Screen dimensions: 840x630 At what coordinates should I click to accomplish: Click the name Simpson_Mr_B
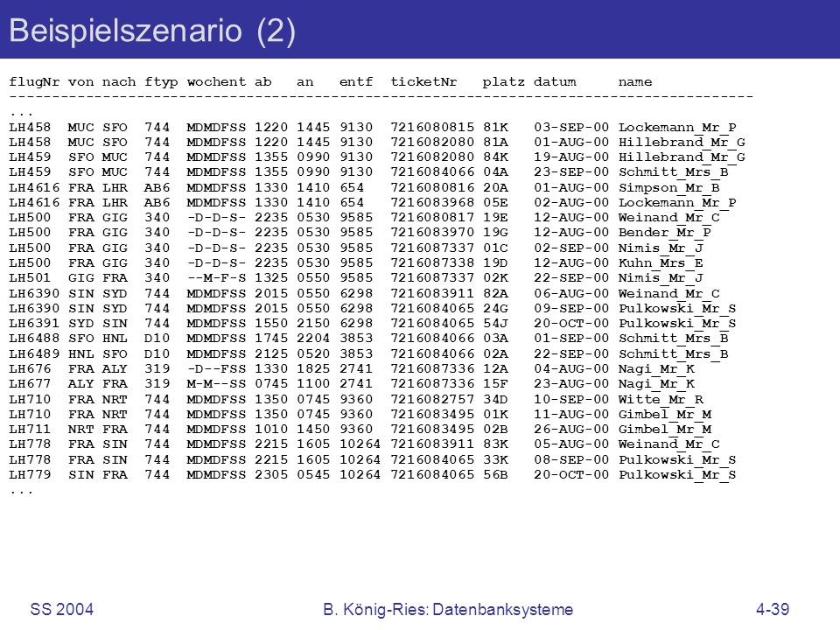tap(668, 188)
